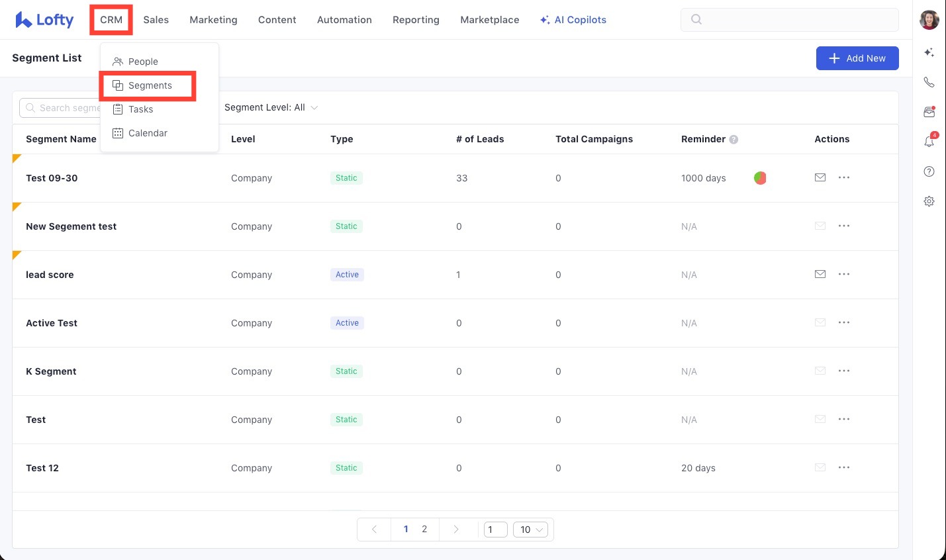
Task: Open the notifications bell icon
Action: (929, 141)
